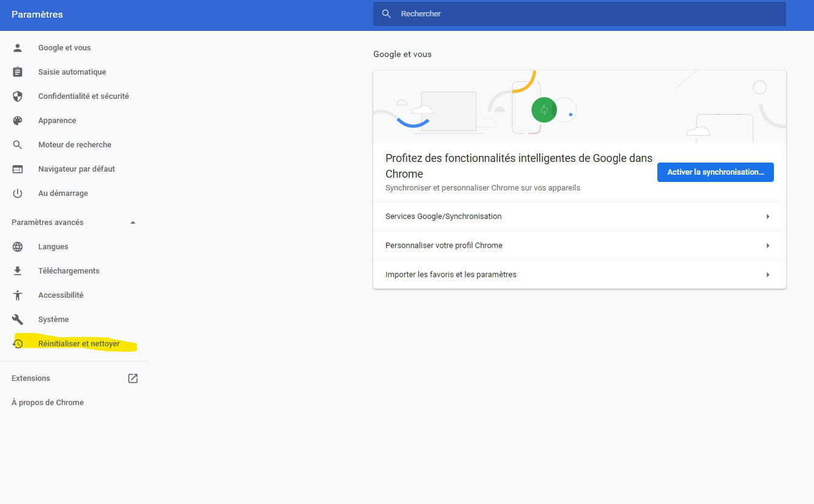This screenshot has height=504, width=814.
Task: Click the power icon for Au démarrage
Action: coord(18,193)
